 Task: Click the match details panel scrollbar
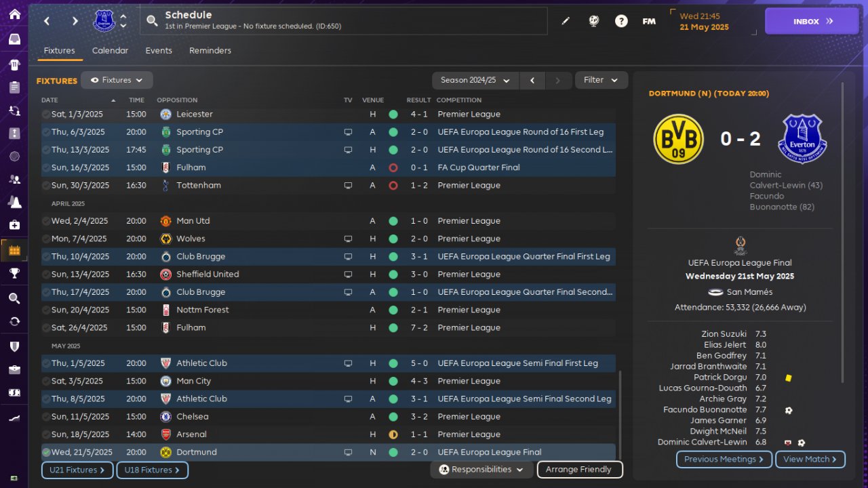pos(844,232)
